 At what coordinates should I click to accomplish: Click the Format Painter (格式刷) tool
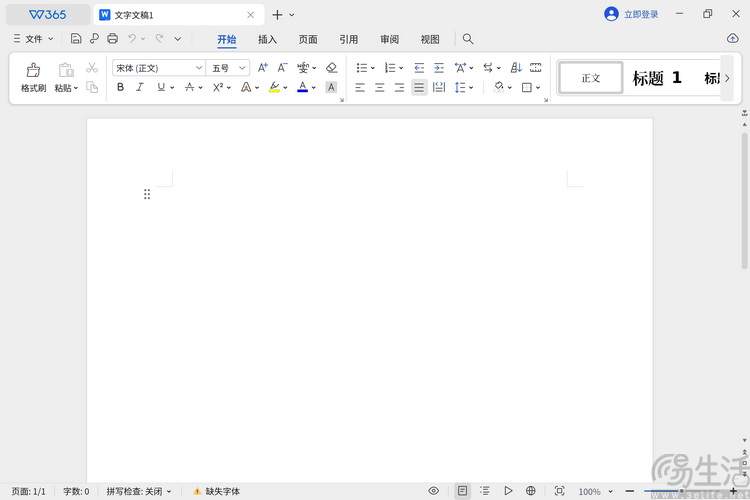pyautogui.click(x=33, y=77)
